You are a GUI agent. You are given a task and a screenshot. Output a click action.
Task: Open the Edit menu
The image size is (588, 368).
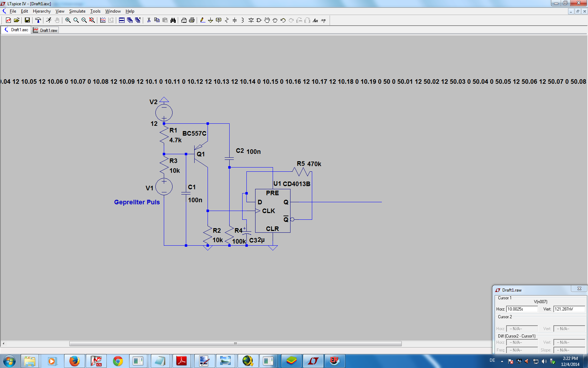[x=24, y=11]
